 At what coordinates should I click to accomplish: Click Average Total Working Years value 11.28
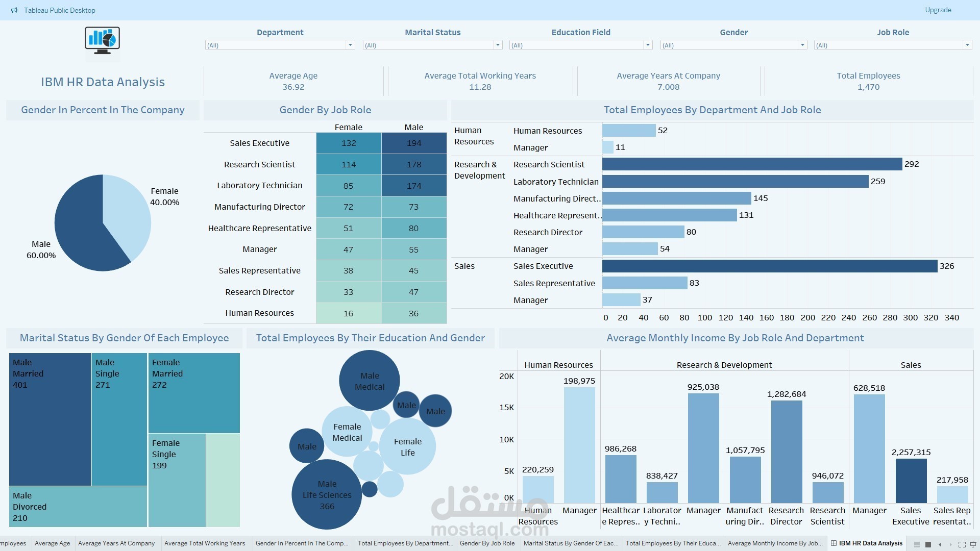(x=480, y=87)
